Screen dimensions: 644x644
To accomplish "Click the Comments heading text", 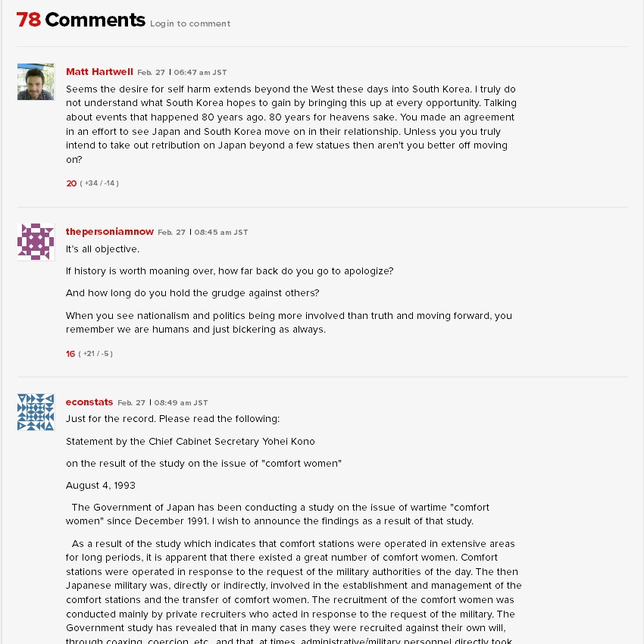I will (95, 20).
